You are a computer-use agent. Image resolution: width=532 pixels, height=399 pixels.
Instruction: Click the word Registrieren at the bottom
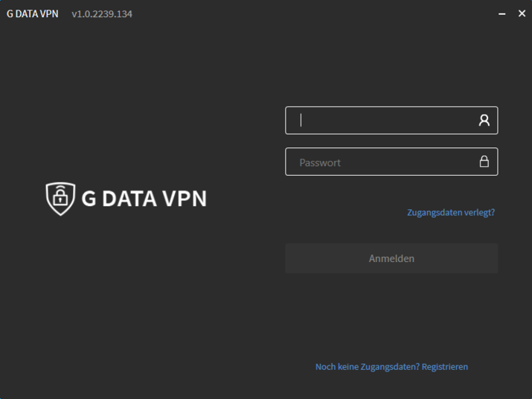(445, 367)
